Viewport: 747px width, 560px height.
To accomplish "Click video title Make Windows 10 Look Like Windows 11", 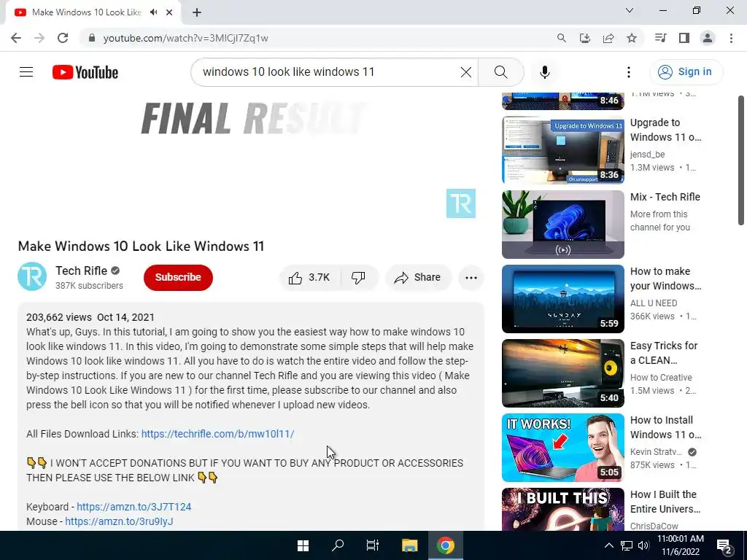I will pos(141,246).
